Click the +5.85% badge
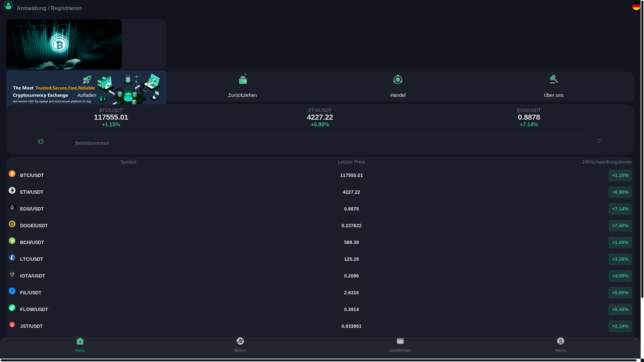 tap(620, 293)
